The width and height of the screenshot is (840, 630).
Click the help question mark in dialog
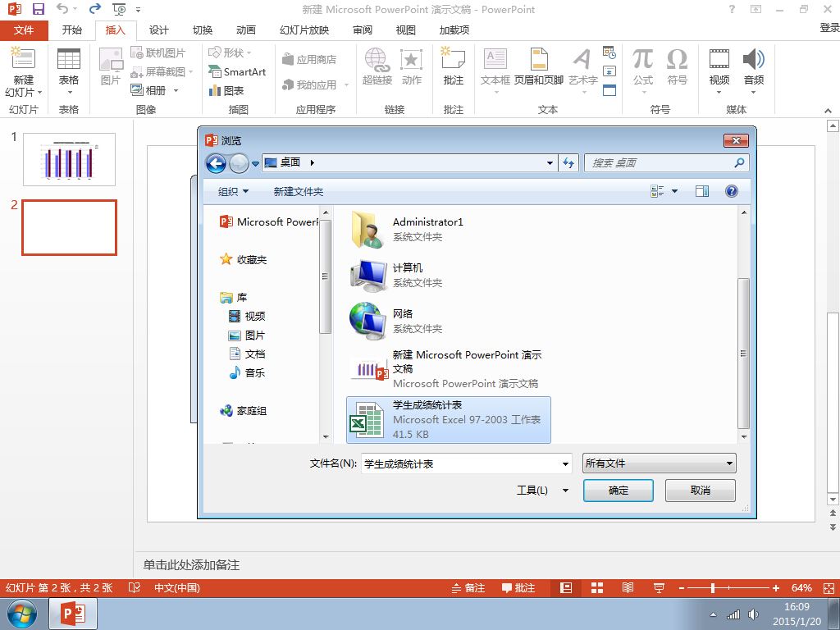pyautogui.click(x=731, y=191)
